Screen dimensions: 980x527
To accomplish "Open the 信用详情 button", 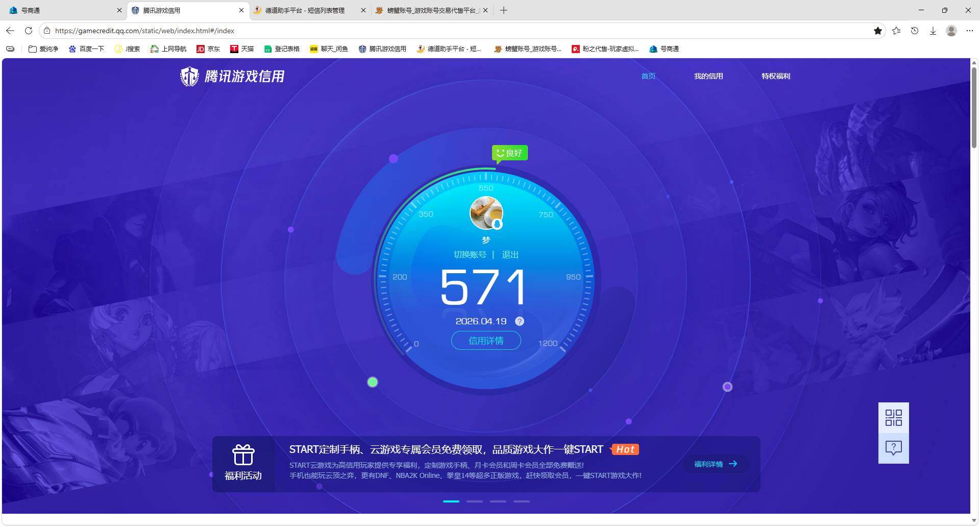I will pyautogui.click(x=486, y=341).
